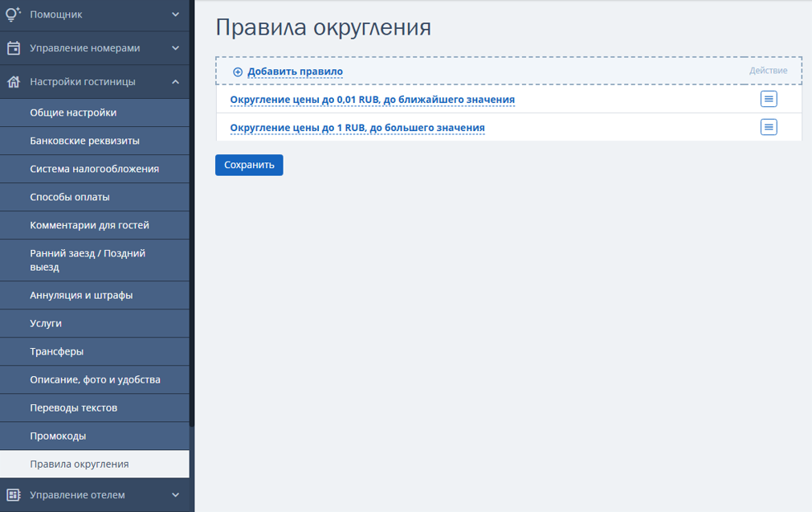Click the sidebar vertical scrollbar
This screenshot has height=512, width=812.
[x=192, y=212]
